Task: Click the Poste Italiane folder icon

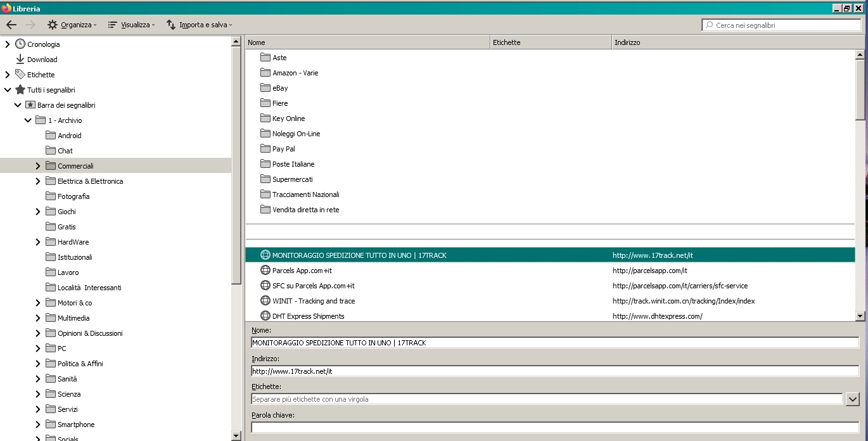Action: click(265, 163)
